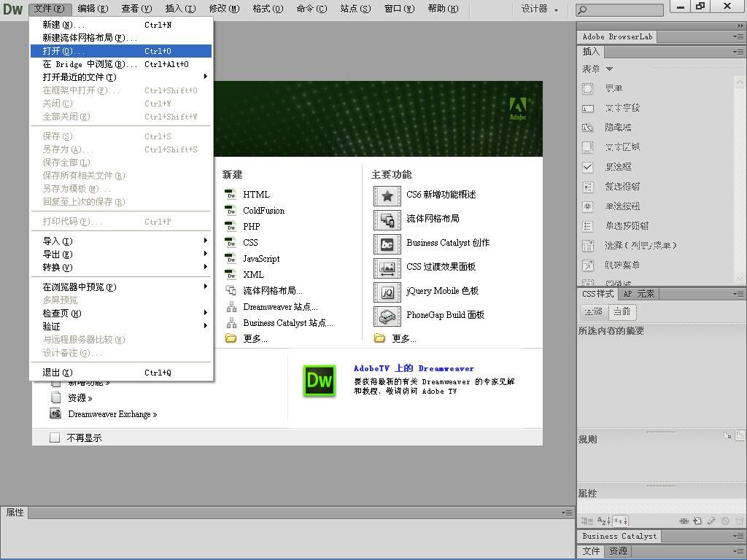The height and width of the screenshot is (560, 747).
Task: Expand the 打开最近的文件 submenu
Action: pyautogui.click(x=205, y=77)
